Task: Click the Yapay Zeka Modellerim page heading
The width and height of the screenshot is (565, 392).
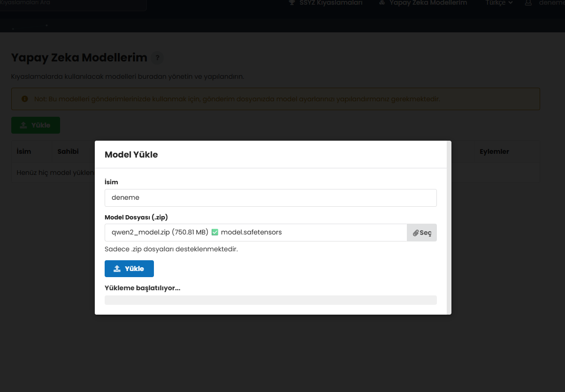Action: (79, 58)
